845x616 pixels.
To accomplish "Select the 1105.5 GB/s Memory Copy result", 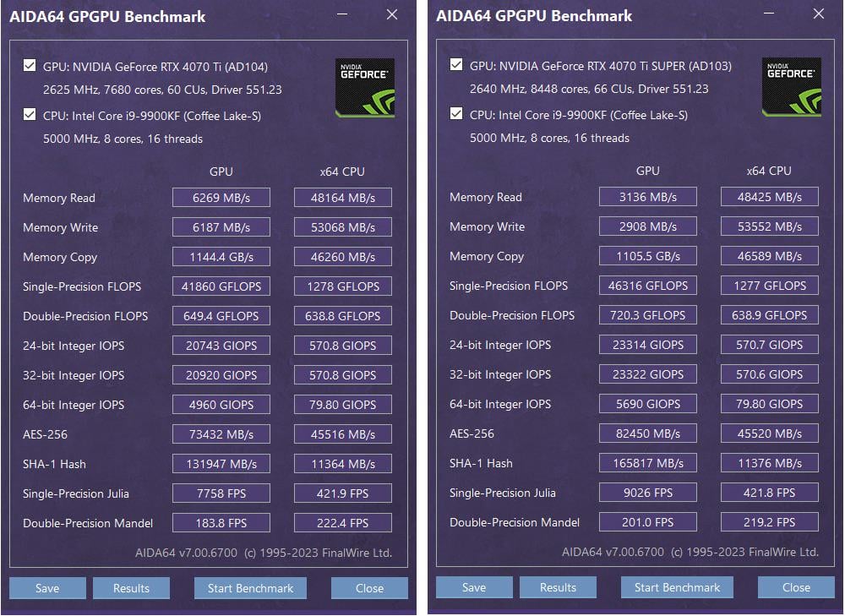I will tap(648, 255).
